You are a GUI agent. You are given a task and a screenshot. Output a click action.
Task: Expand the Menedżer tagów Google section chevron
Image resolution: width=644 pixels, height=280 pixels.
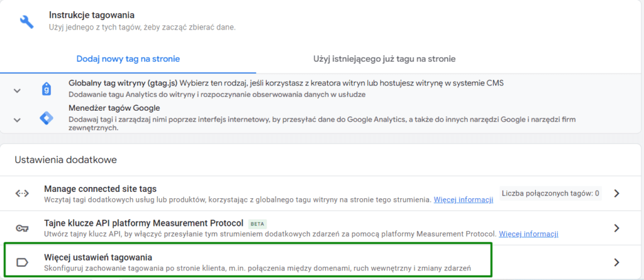(17, 120)
